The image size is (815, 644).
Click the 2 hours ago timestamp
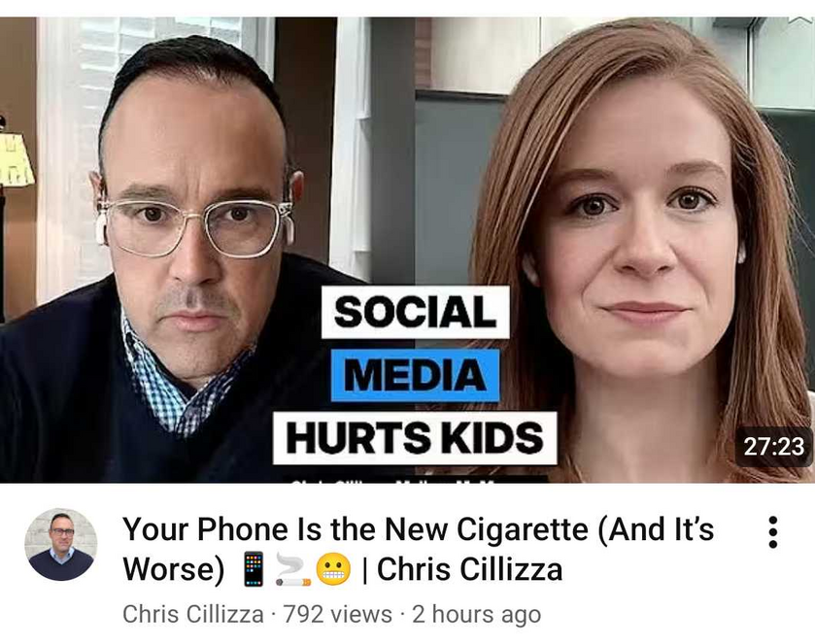pyautogui.click(x=477, y=614)
